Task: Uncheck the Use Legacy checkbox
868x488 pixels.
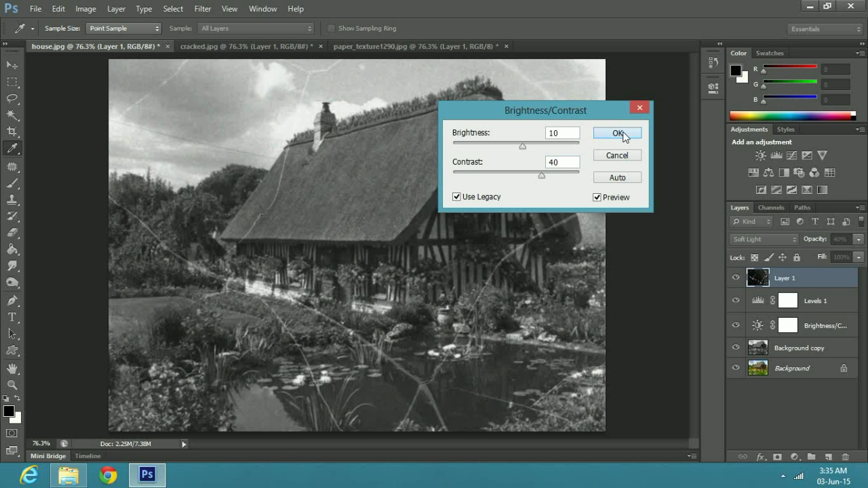Action: coord(456,197)
